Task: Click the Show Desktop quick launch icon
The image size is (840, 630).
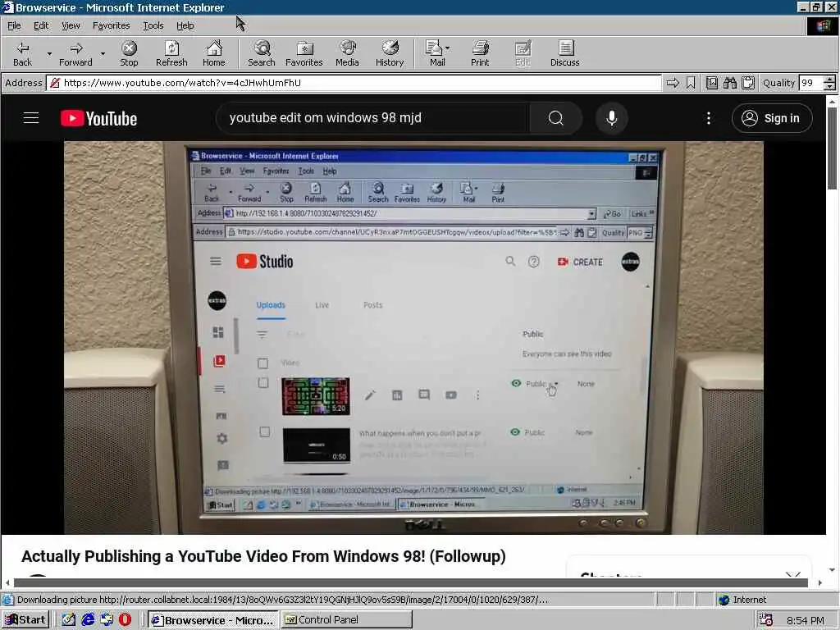Action: pyautogui.click(x=69, y=620)
